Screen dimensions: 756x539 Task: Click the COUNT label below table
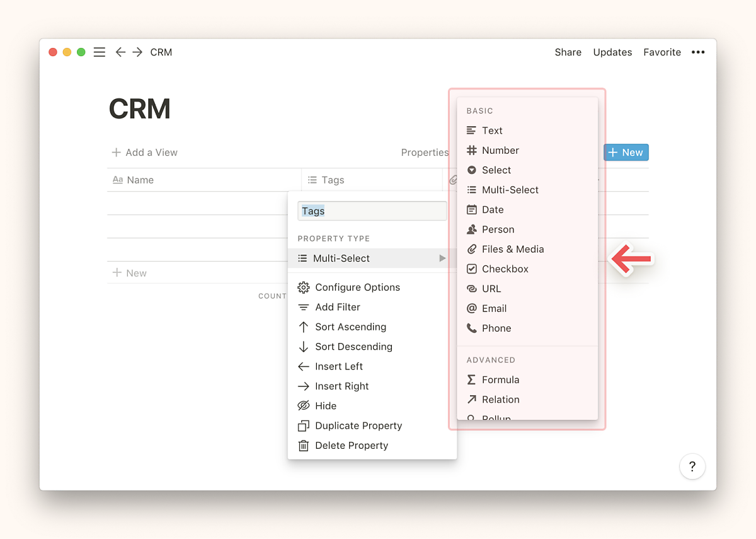tap(272, 296)
